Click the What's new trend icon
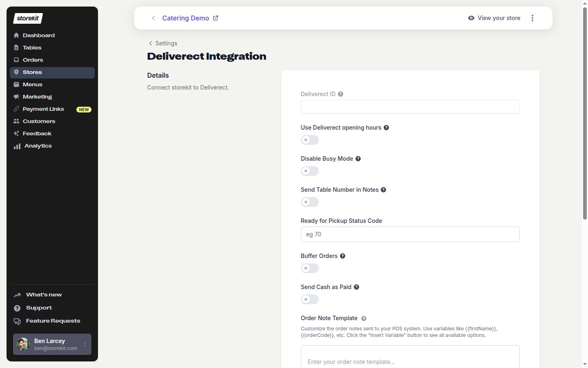This screenshot has height=368, width=588. point(17,295)
